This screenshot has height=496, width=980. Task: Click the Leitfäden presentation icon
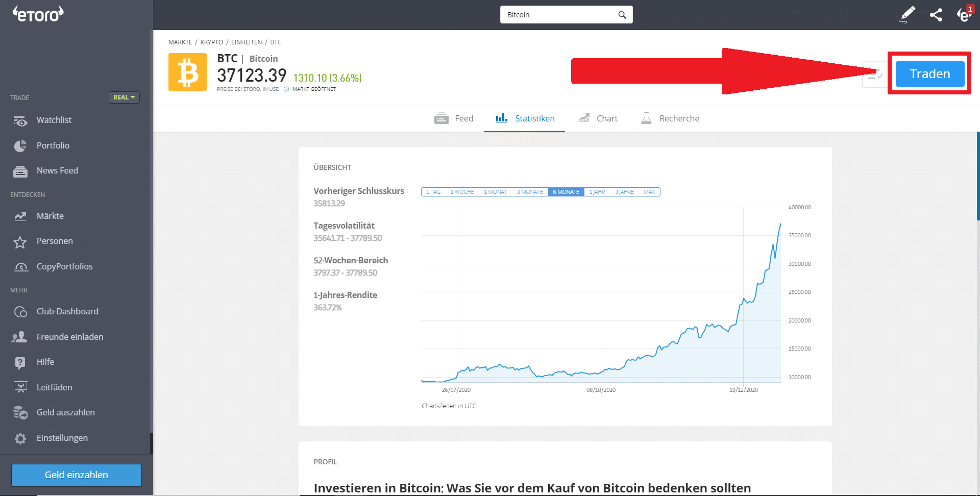pyautogui.click(x=20, y=387)
